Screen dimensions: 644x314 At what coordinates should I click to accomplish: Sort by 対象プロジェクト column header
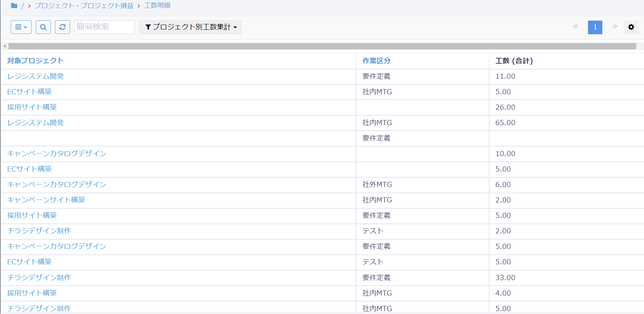[x=35, y=61]
